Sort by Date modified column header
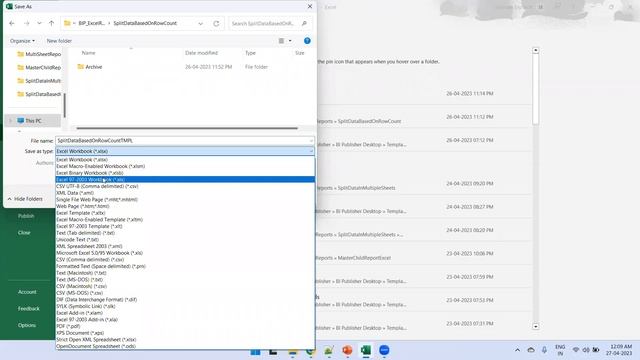 click(201, 53)
